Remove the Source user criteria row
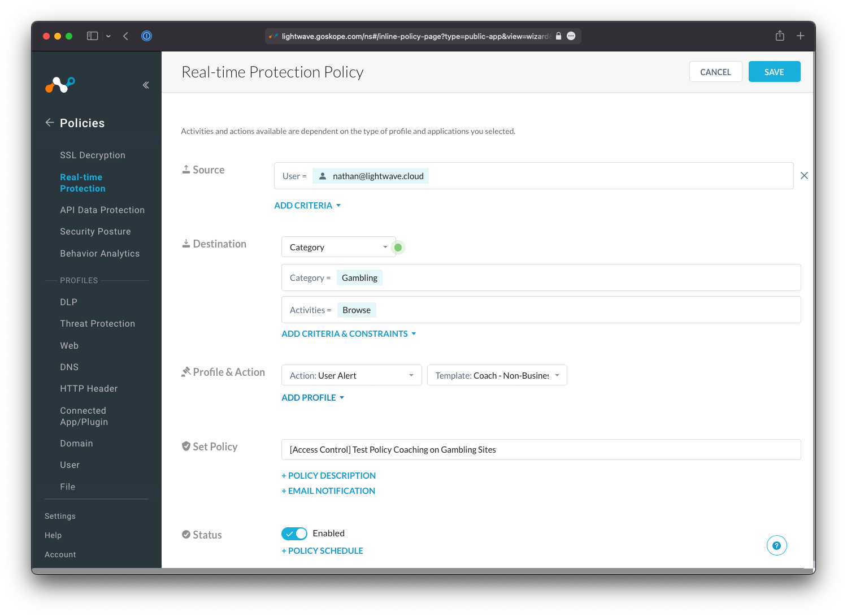Screen dimensions: 847x616 point(804,176)
